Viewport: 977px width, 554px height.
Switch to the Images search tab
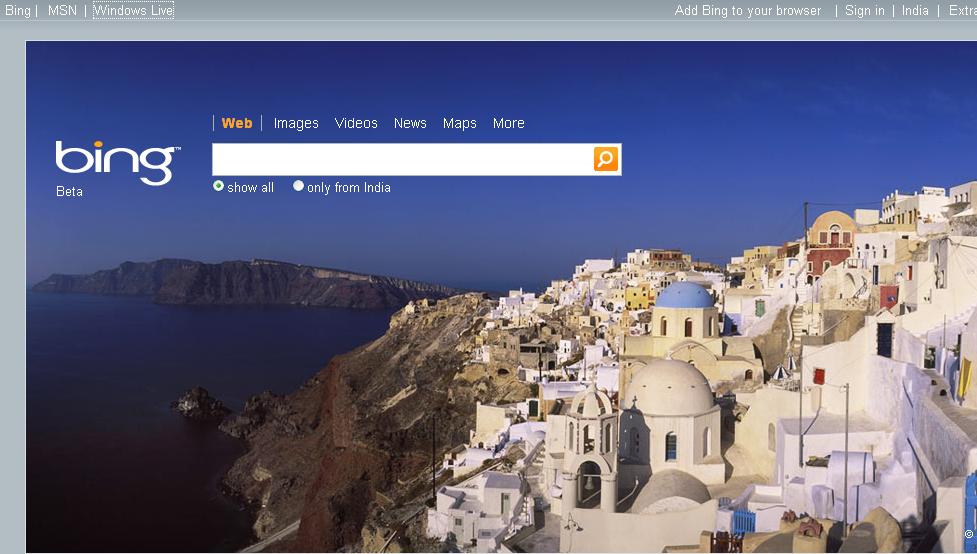click(x=296, y=123)
